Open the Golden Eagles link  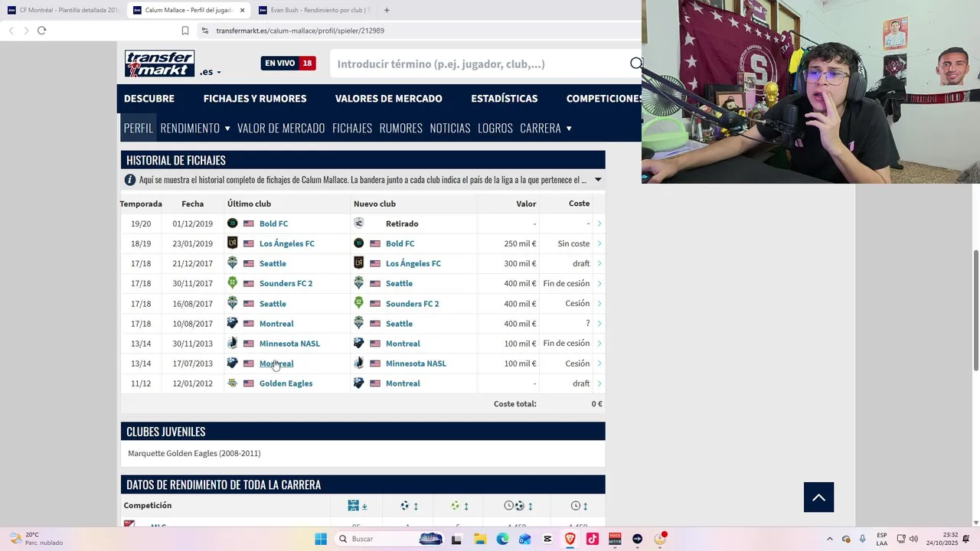(x=286, y=383)
